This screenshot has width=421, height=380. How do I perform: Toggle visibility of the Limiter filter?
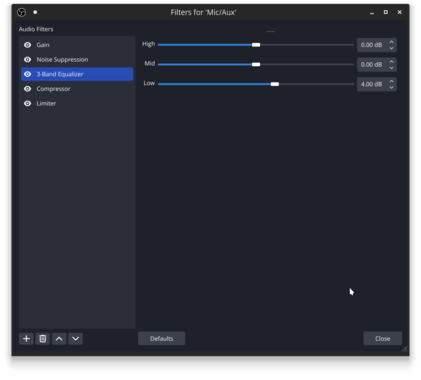[x=28, y=103]
